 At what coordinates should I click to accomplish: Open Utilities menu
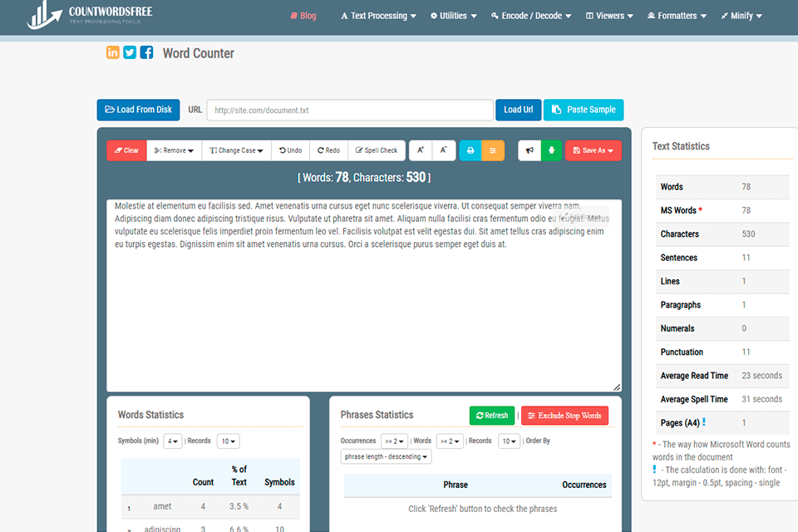[x=454, y=16]
